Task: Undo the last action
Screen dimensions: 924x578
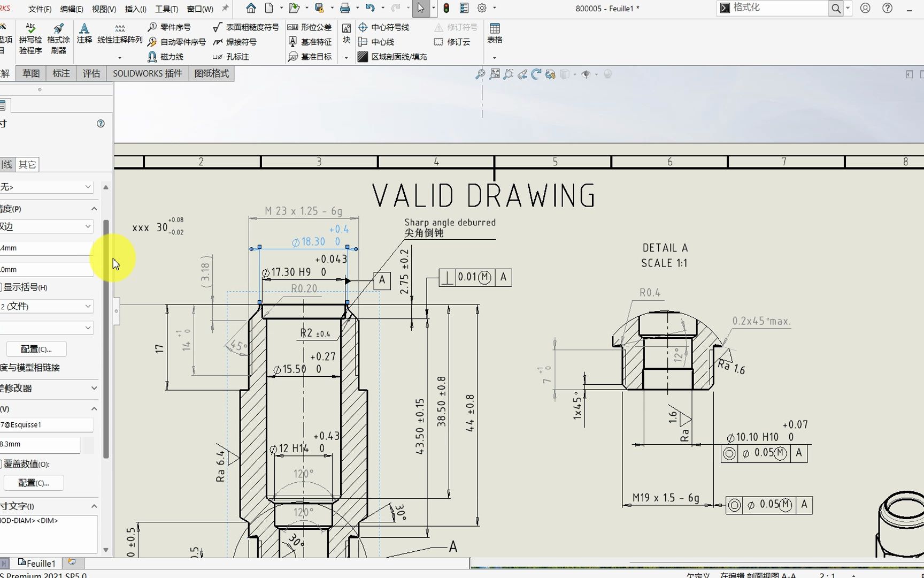Action: (x=370, y=8)
